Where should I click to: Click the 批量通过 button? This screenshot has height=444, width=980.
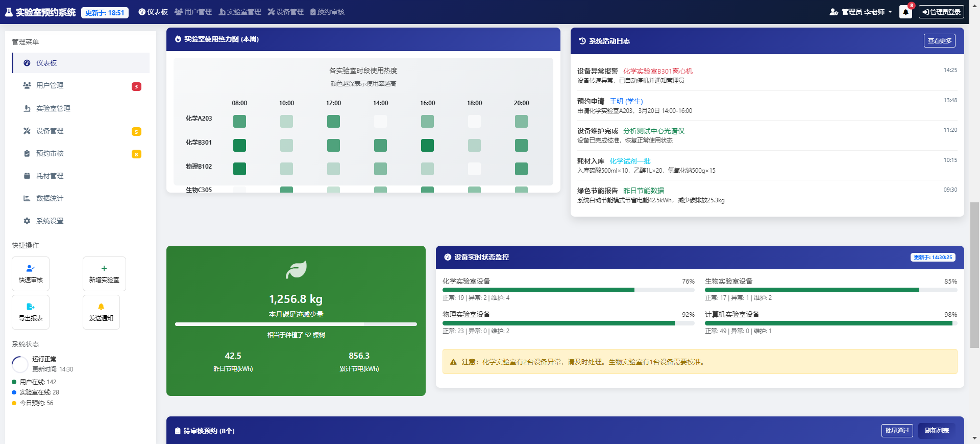coord(897,431)
